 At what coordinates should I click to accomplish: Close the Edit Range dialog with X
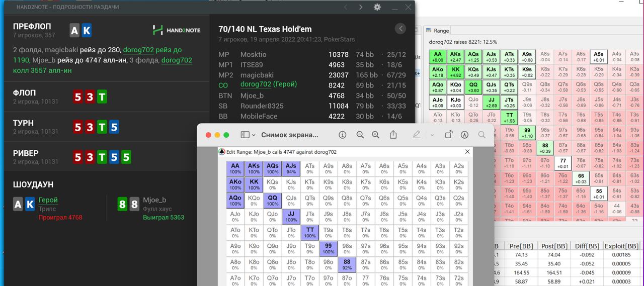coord(467,152)
